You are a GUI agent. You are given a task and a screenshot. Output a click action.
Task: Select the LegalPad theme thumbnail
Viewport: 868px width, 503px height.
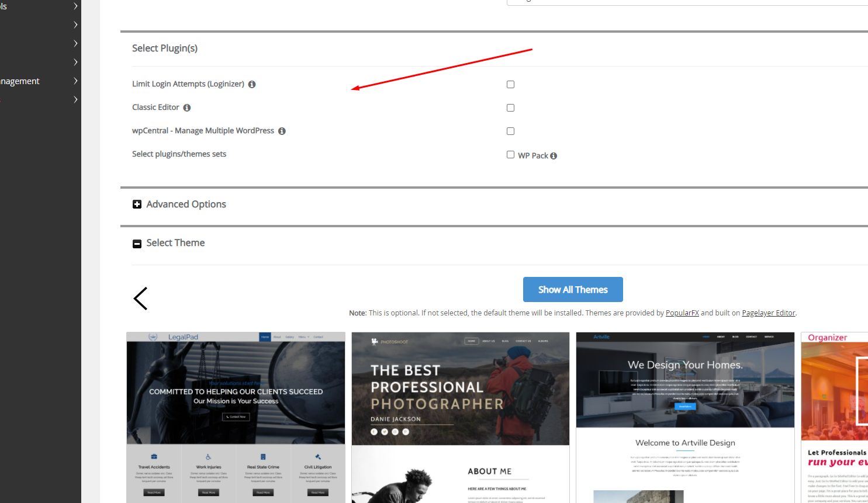[x=236, y=417]
